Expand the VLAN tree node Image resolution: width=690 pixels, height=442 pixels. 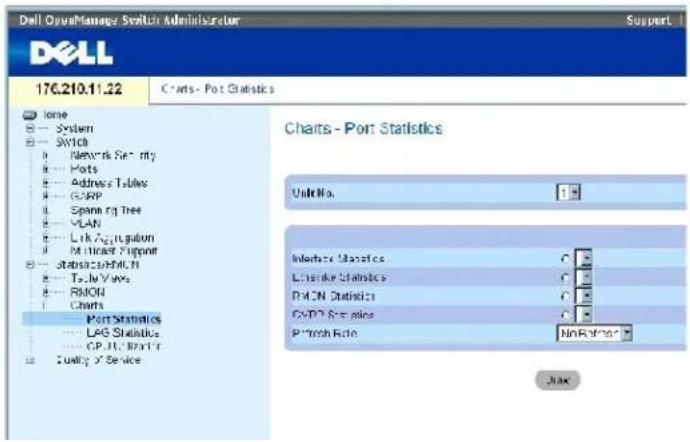(45, 224)
